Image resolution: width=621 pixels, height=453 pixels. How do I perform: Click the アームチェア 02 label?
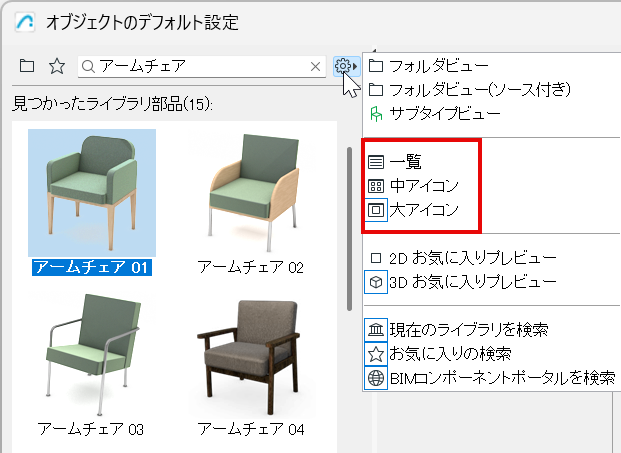pyautogui.click(x=251, y=268)
